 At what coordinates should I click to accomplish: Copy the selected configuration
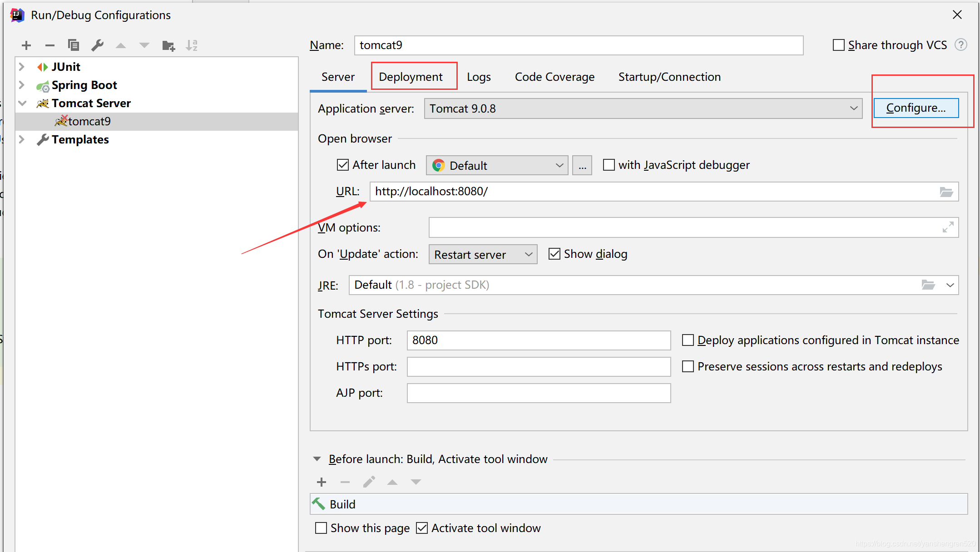tap(74, 45)
